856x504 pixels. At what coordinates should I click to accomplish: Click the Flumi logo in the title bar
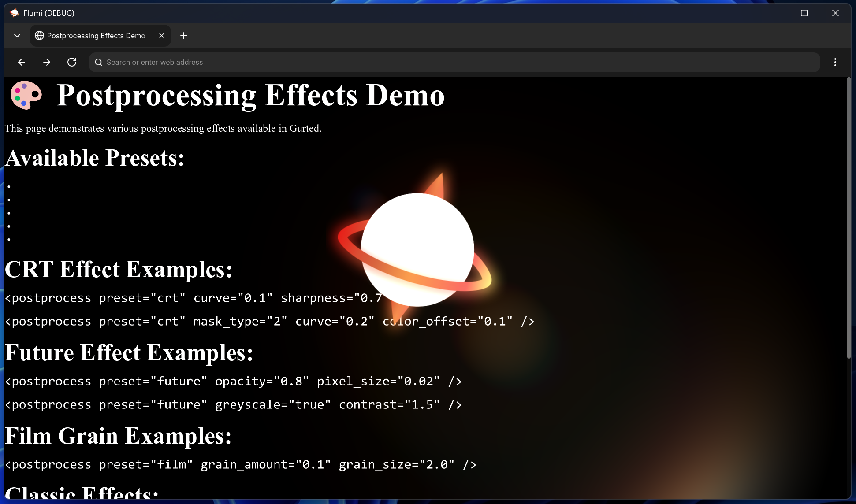pyautogui.click(x=14, y=13)
